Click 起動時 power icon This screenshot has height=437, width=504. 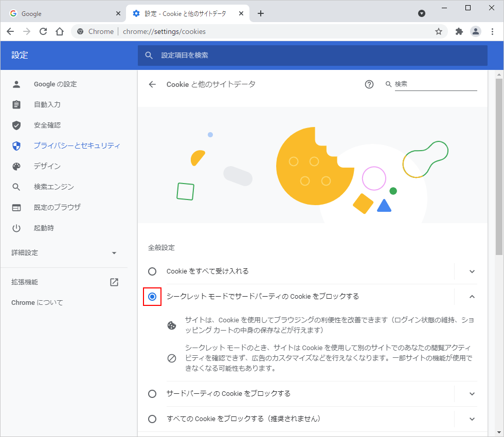(16, 228)
